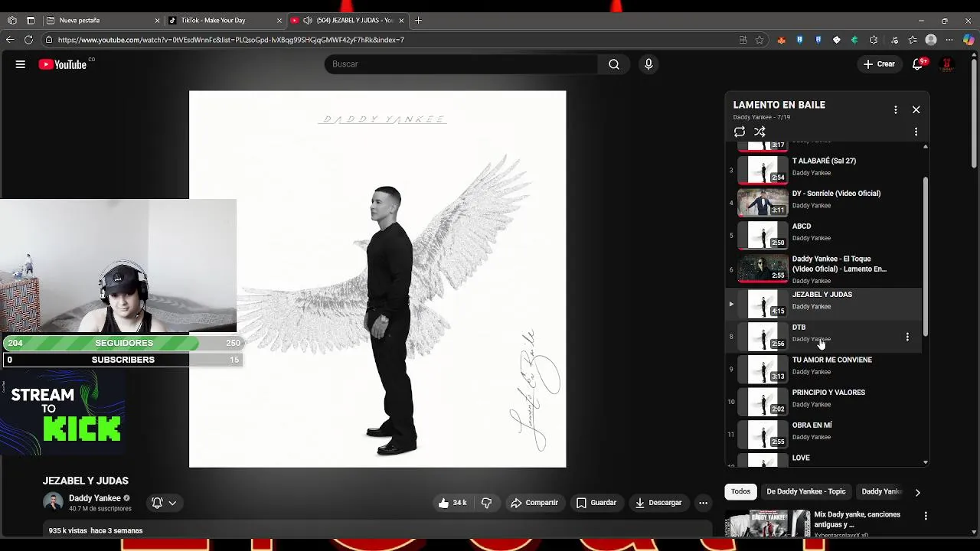
Task: Mute tab via speaker icon on YouTube tab
Action: pos(307,21)
